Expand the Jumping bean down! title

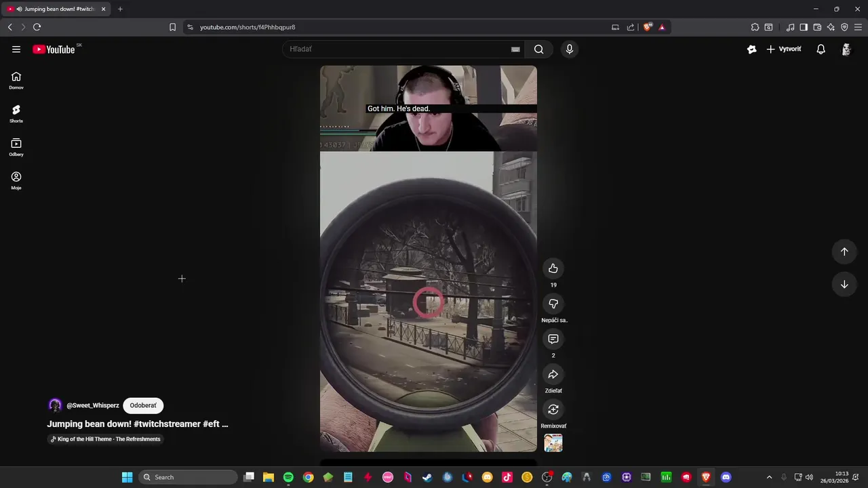pos(138,424)
